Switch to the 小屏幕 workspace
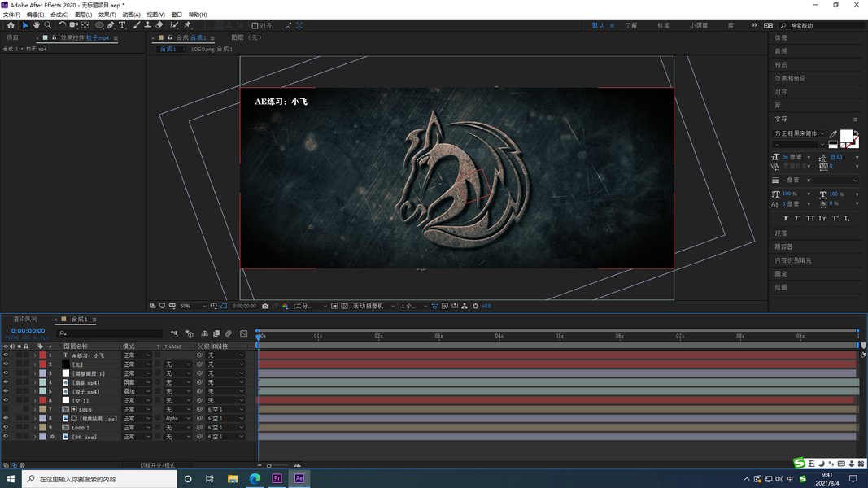 (x=699, y=25)
